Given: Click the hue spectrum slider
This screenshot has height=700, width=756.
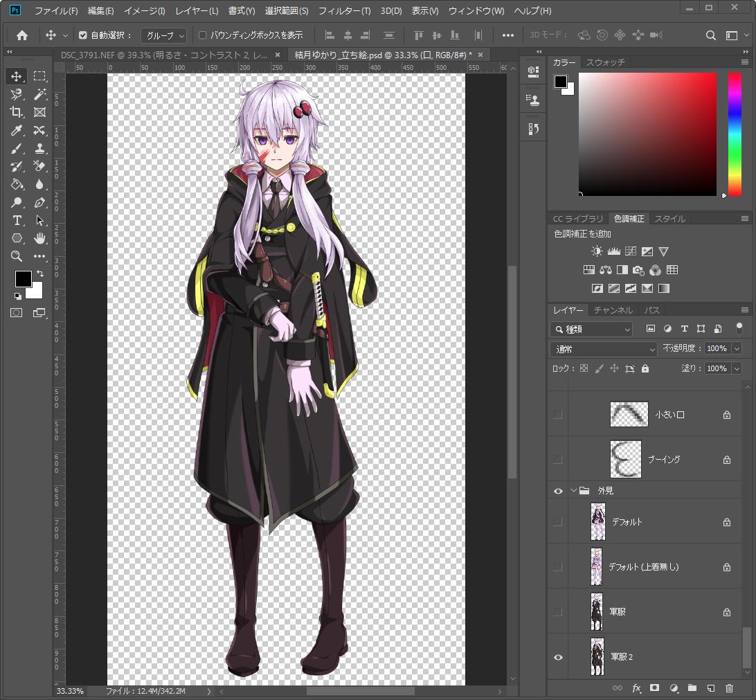Looking at the screenshot, I should [735, 134].
